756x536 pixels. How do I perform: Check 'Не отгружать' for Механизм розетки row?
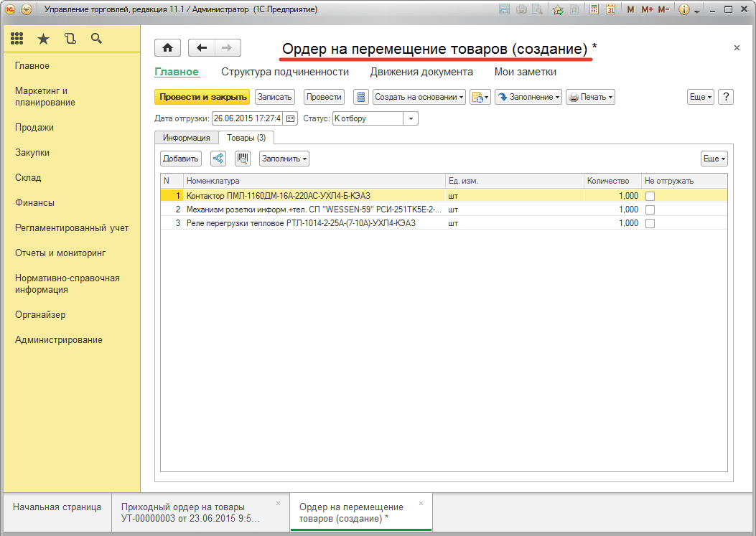(x=650, y=210)
